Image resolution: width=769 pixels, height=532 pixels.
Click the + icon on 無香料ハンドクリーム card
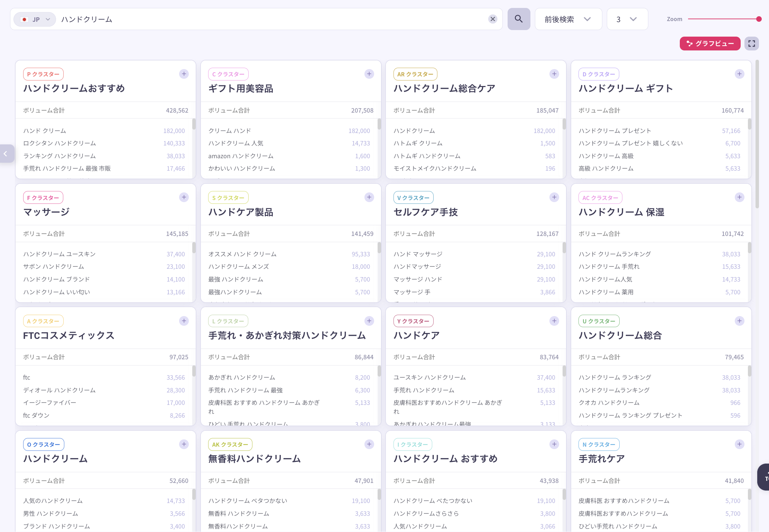[x=369, y=444]
